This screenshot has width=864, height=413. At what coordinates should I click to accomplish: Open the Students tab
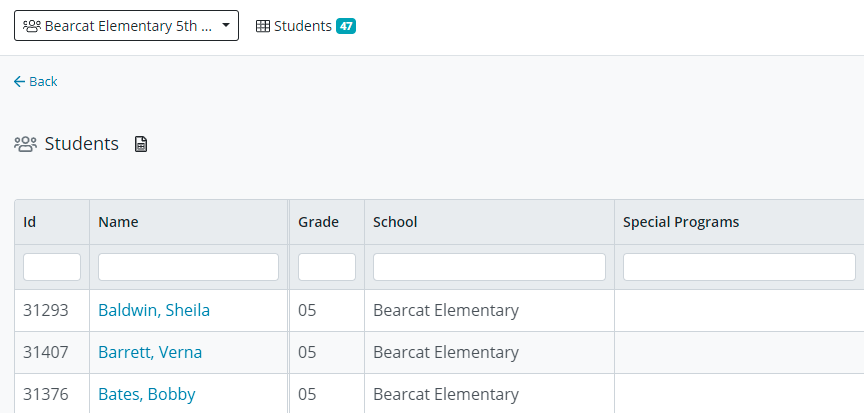pos(302,26)
